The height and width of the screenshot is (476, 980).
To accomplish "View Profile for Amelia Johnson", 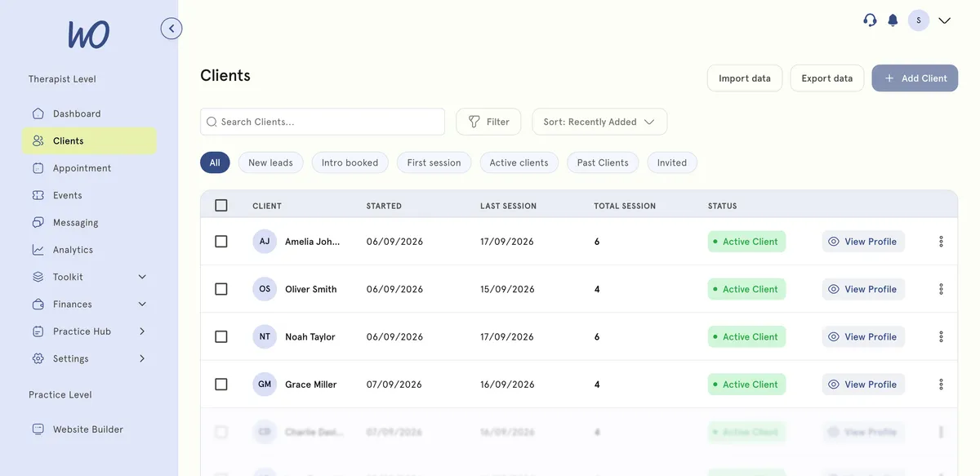I will [x=863, y=242].
